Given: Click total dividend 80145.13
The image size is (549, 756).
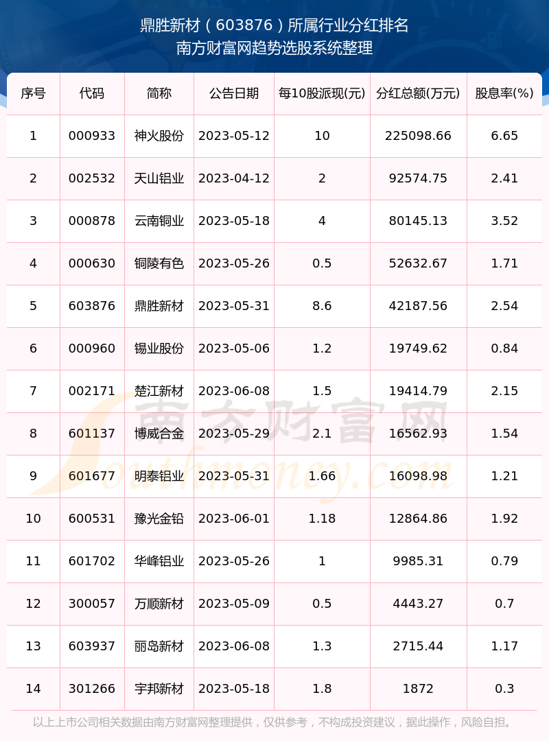Looking at the screenshot, I should [x=418, y=221].
